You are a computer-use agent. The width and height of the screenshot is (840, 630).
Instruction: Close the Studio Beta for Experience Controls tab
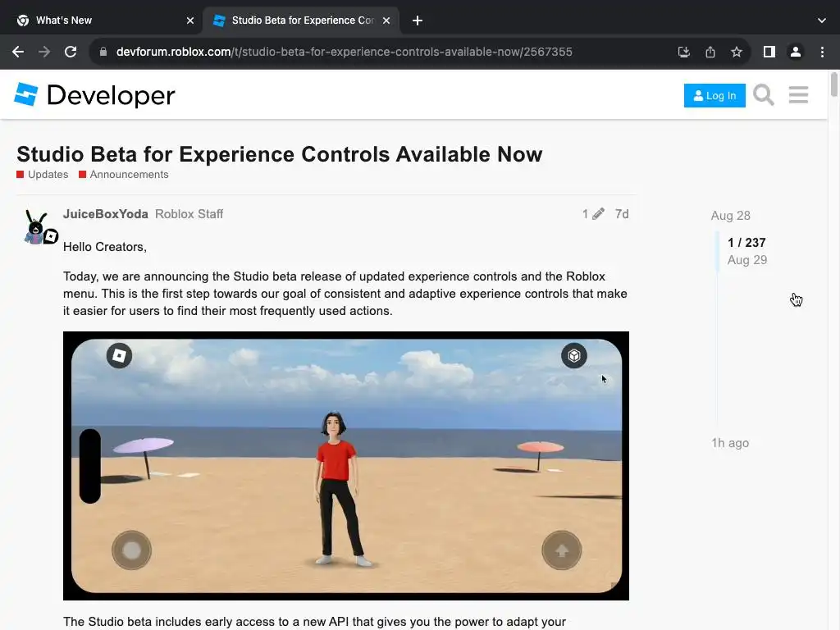386,21
